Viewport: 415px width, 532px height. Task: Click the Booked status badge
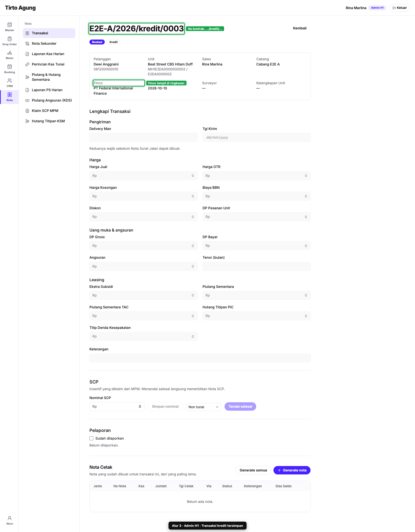[97, 42]
